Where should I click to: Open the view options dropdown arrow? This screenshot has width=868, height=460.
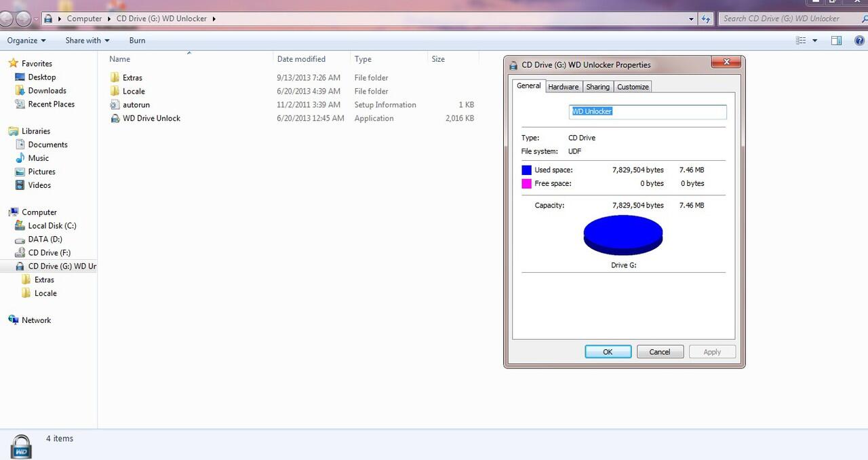click(x=815, y=41)
